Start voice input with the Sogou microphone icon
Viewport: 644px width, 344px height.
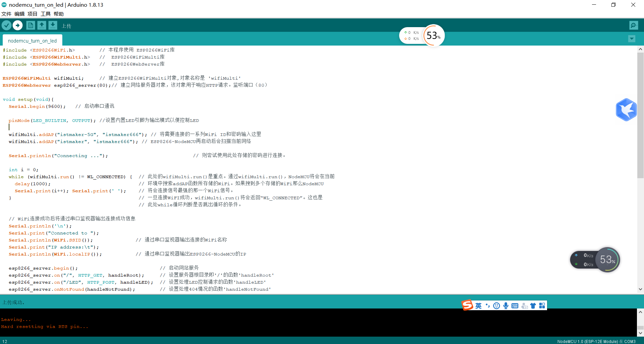(x=505, y=305)
